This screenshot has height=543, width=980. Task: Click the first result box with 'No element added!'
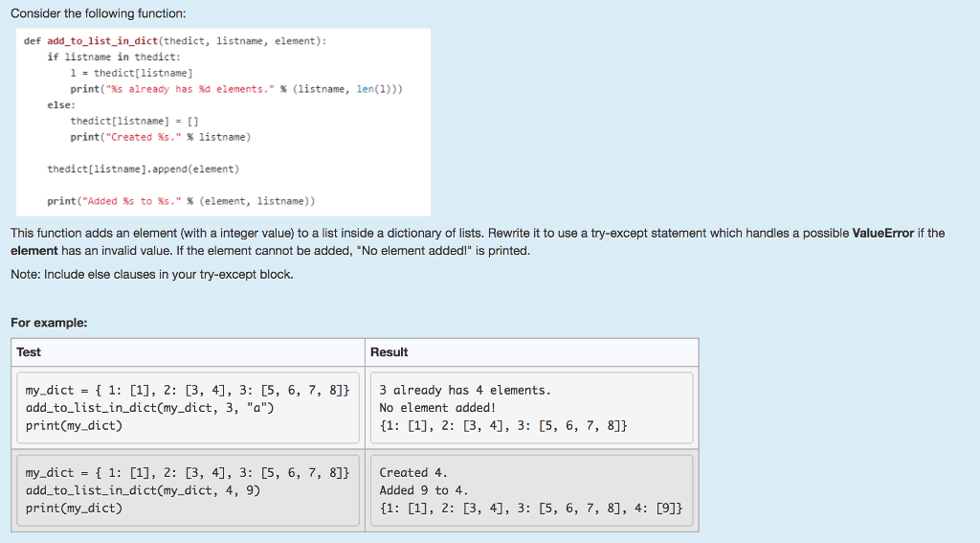coord(532,408)
